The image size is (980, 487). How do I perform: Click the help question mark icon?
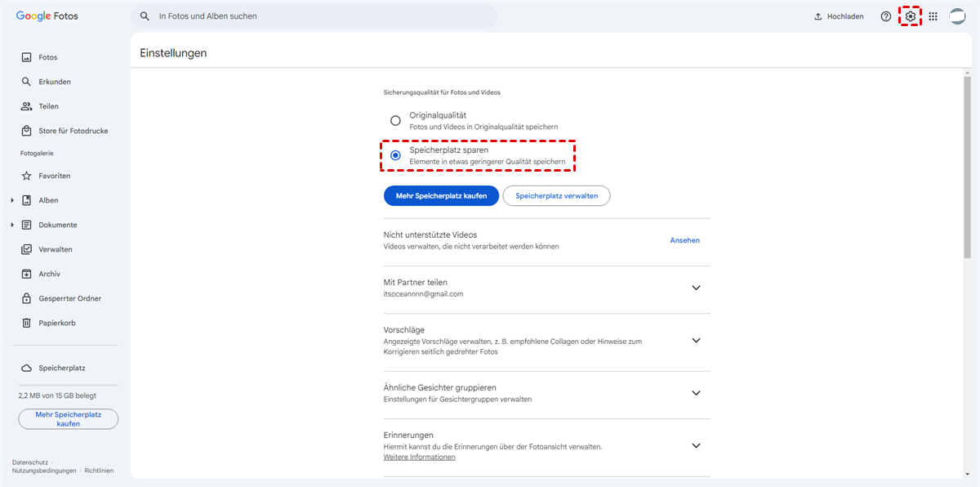[x=886, y=16]
